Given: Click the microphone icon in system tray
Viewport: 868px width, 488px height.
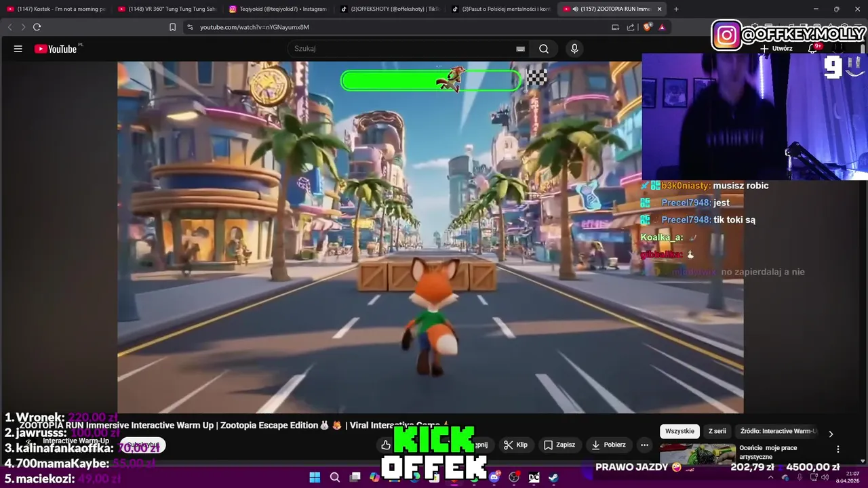Looking at the screenshot, I should (x=799, y=477).
